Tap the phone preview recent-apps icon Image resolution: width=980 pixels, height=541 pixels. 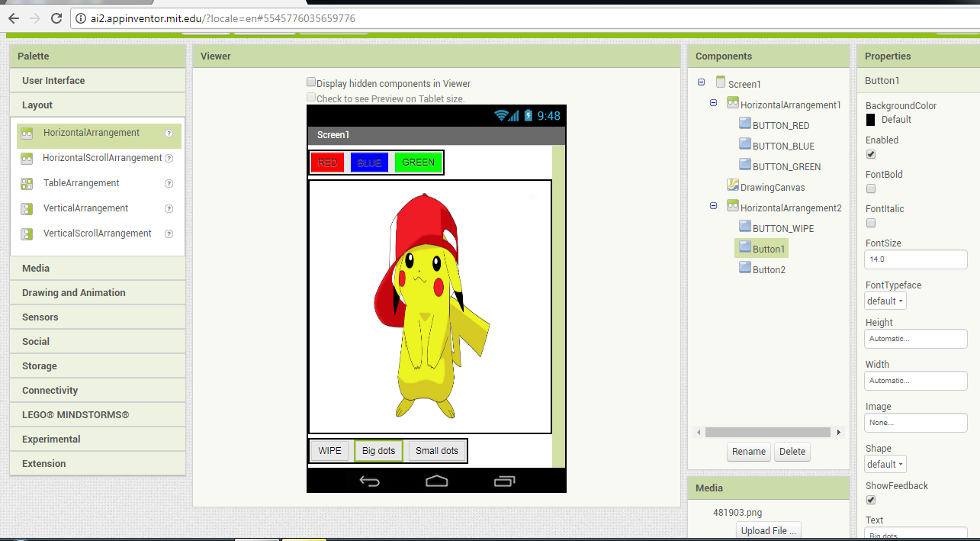point(505,481)
